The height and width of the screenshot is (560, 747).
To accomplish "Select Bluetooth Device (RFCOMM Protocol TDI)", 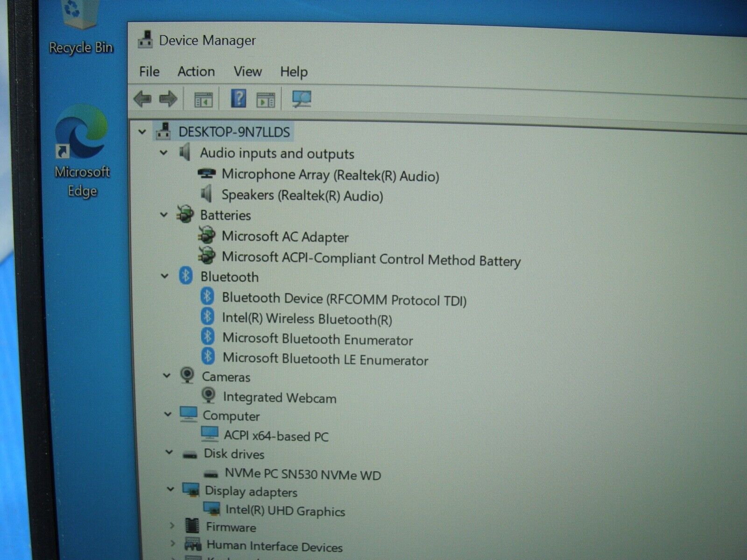I will (344, 299).
